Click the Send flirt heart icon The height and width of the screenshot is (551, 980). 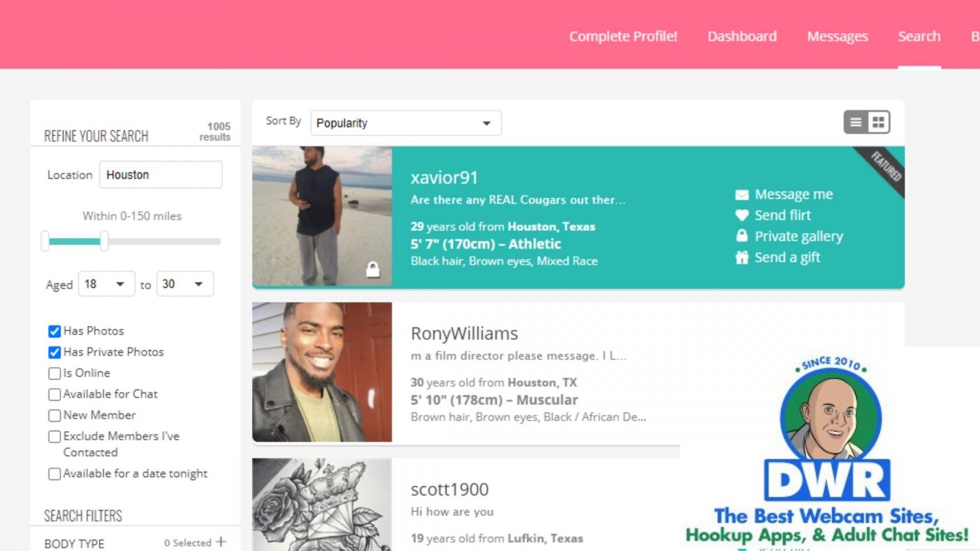click(x=741, y=215)
